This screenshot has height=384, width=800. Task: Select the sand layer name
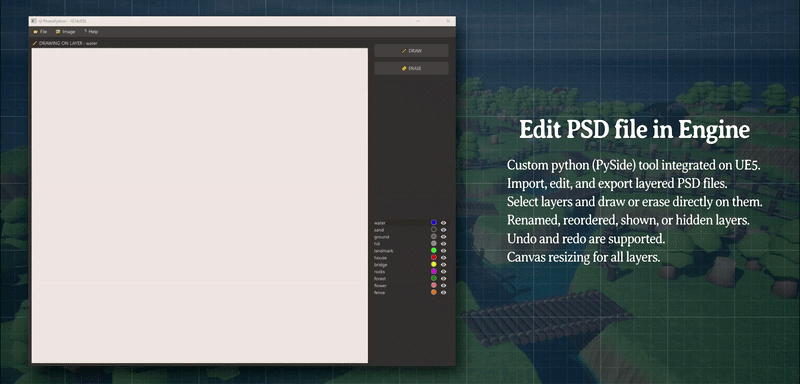(379, 230)
